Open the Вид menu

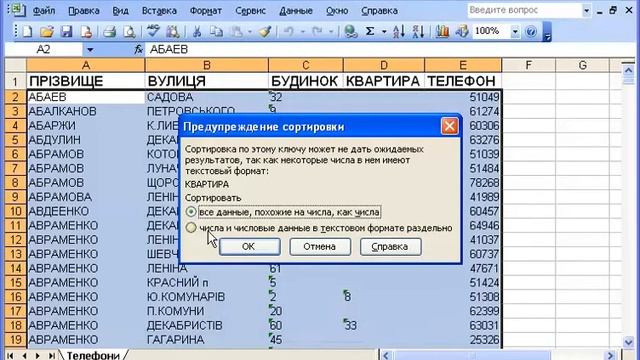coord(120,11)
